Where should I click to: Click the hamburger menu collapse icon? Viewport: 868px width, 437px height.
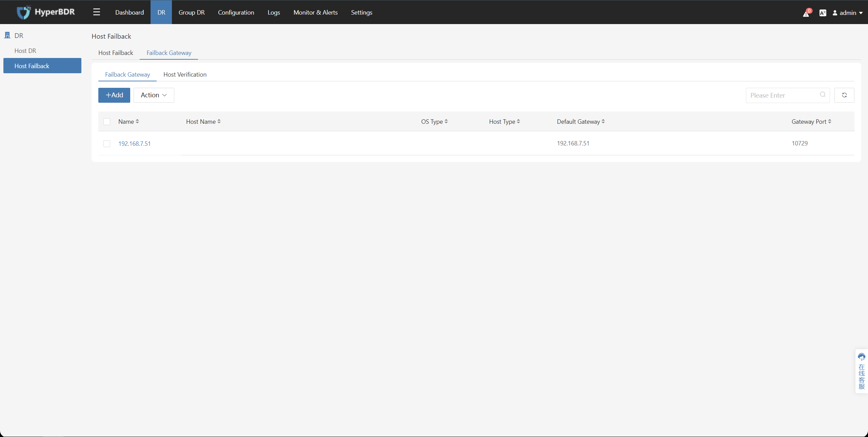tap(97, 12)
